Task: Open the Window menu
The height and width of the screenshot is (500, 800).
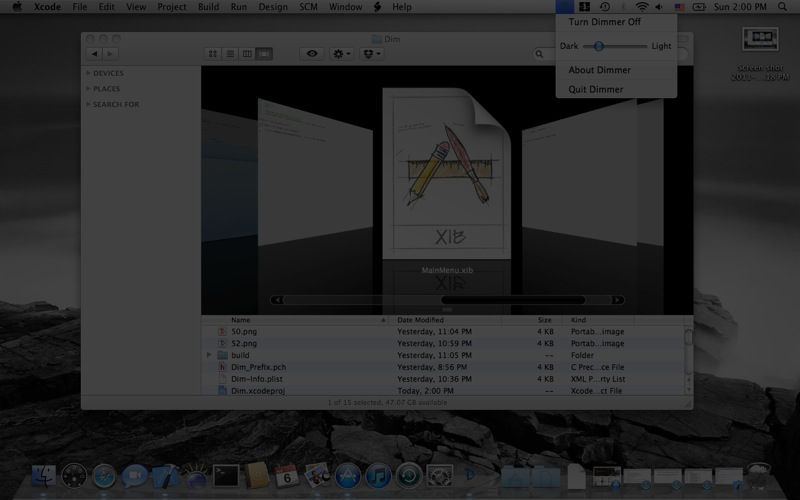Action: (x=345, y=7)
